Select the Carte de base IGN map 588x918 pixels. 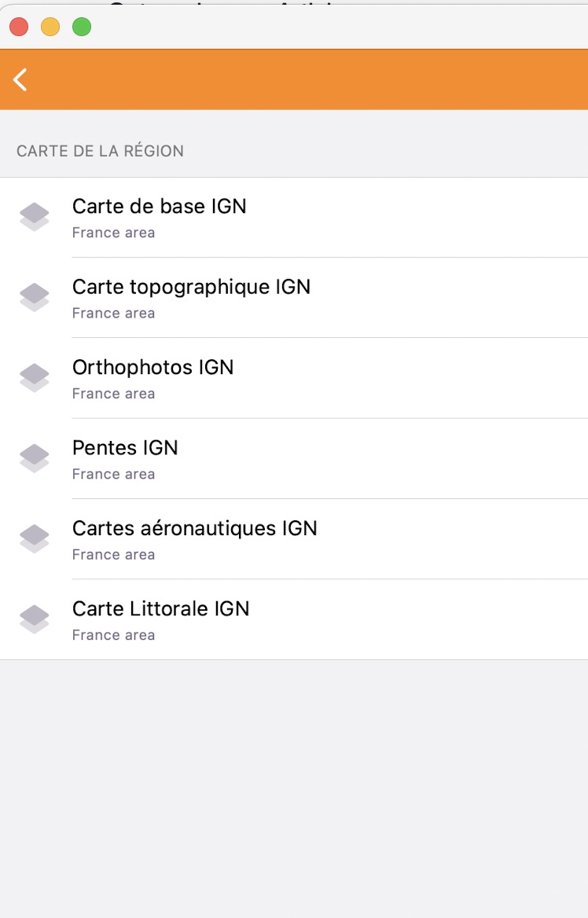[x=160, y=207]
